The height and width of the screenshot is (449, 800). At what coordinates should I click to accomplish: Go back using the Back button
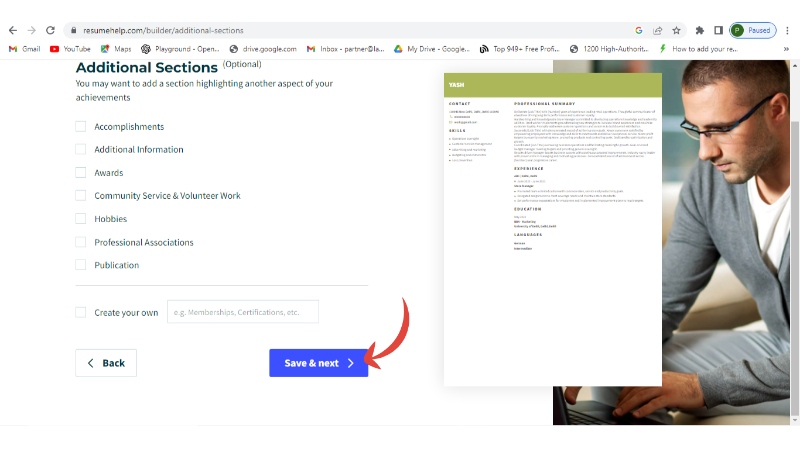[106, 363]
